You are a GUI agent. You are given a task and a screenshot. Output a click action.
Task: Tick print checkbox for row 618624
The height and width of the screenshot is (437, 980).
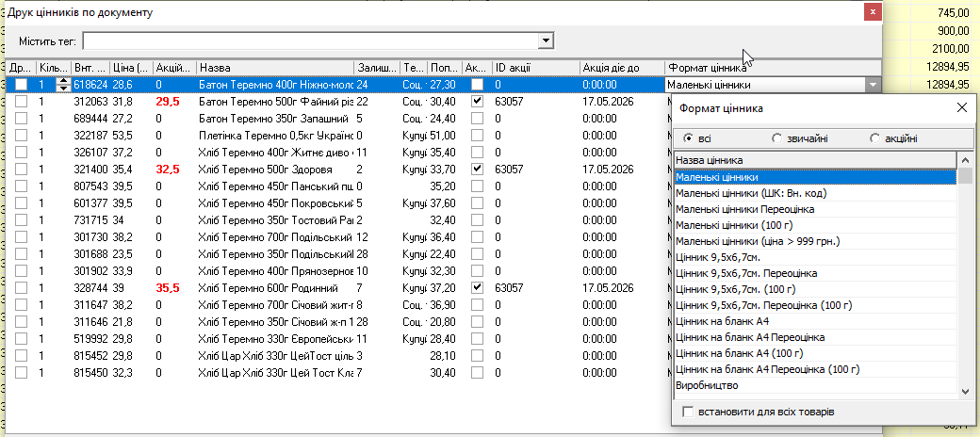[22, 84]
